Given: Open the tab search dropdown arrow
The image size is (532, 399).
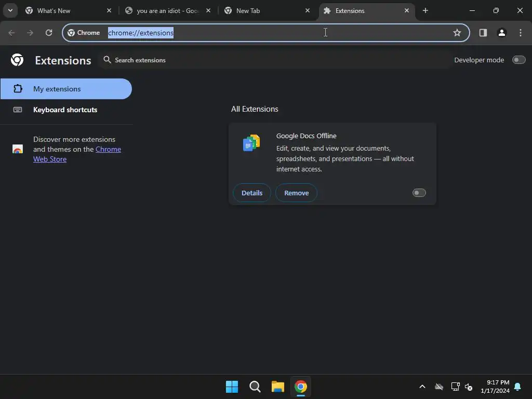Looking at the screenshot, I should [x=10, y=10].
